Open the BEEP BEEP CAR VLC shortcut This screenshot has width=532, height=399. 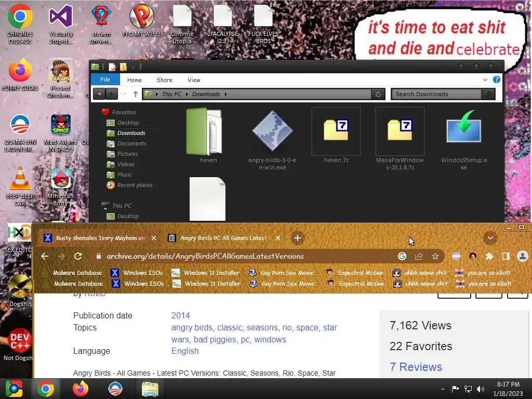[20, 186]
